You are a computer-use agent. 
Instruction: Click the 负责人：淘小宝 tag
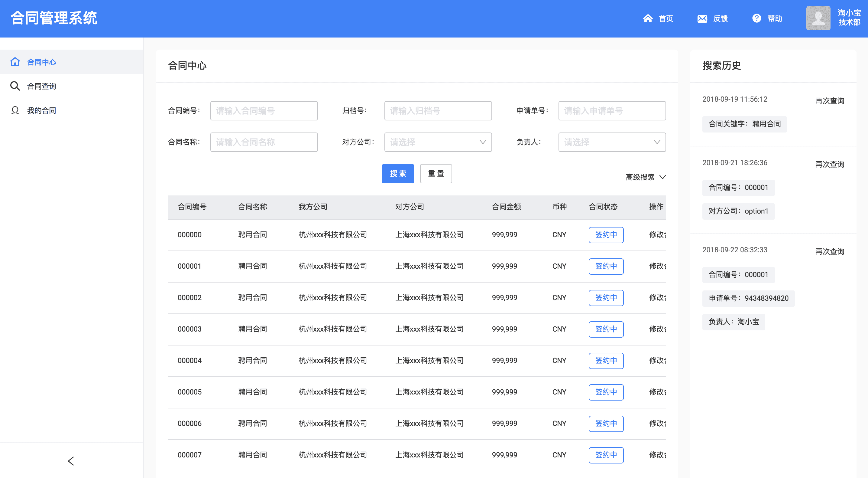point(734,322)
